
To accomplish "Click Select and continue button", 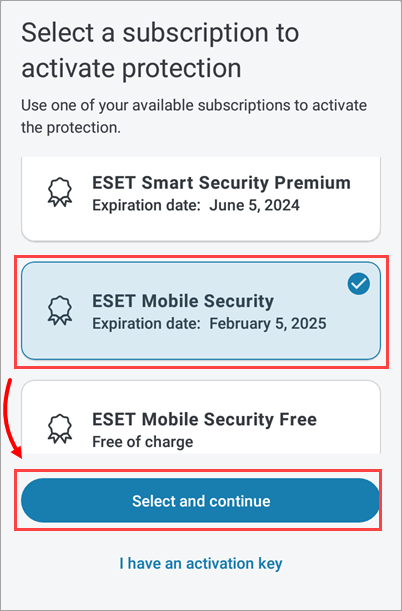I will (201, 500).
